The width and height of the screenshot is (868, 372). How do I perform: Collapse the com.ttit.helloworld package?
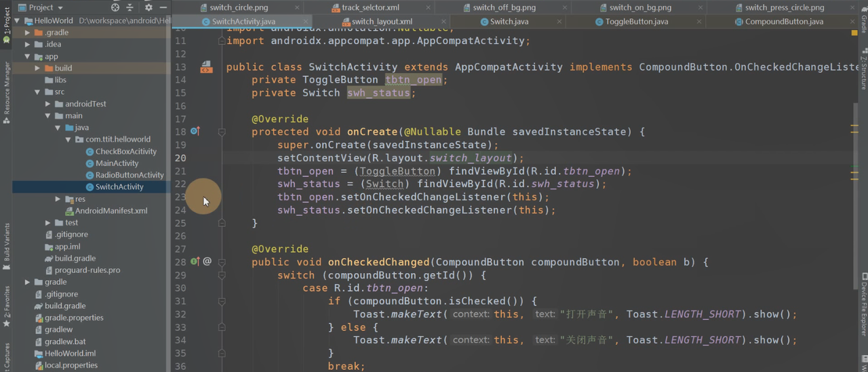click(x=68, y=140)
